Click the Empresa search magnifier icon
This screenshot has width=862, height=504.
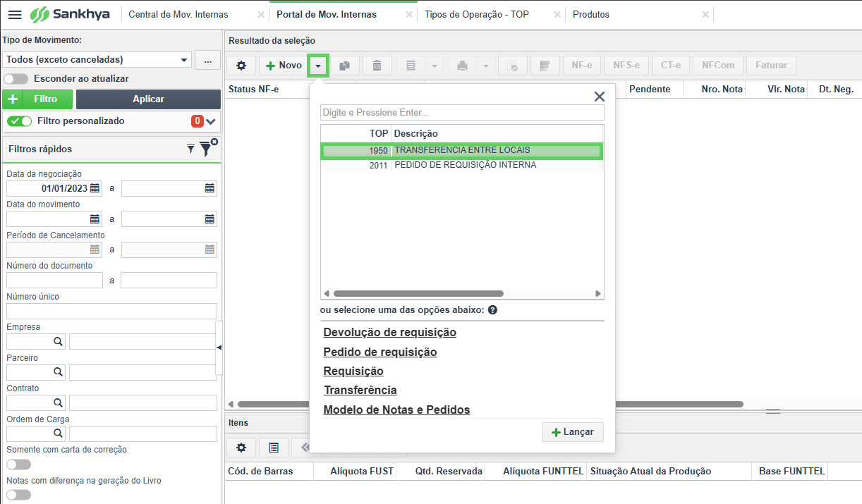point(58,342)
